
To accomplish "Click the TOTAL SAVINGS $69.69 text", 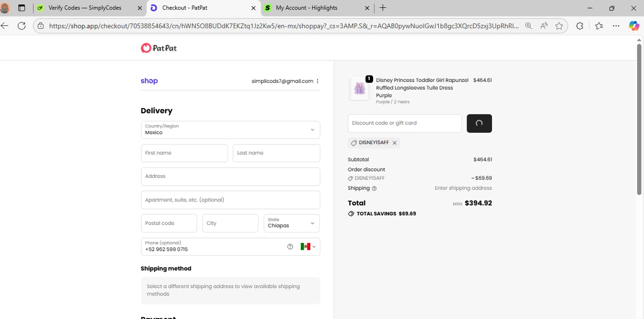I will [386, 214].
